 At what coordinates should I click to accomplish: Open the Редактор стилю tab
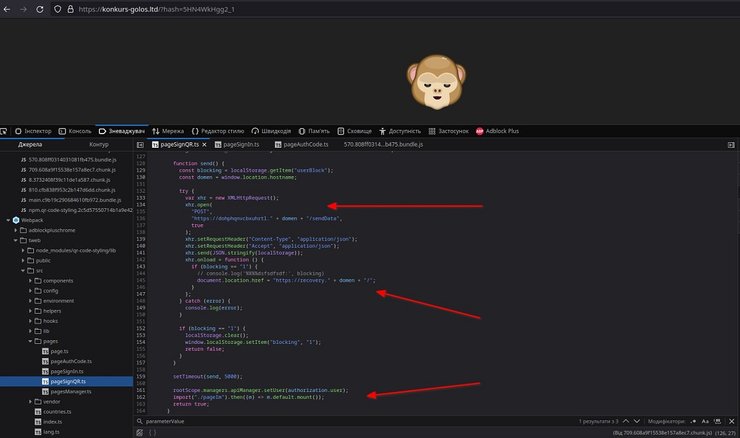tap(218, 131)
